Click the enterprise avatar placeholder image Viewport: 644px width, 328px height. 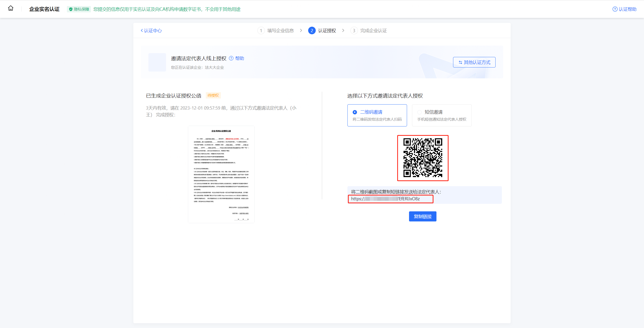(x=157, y=62)
